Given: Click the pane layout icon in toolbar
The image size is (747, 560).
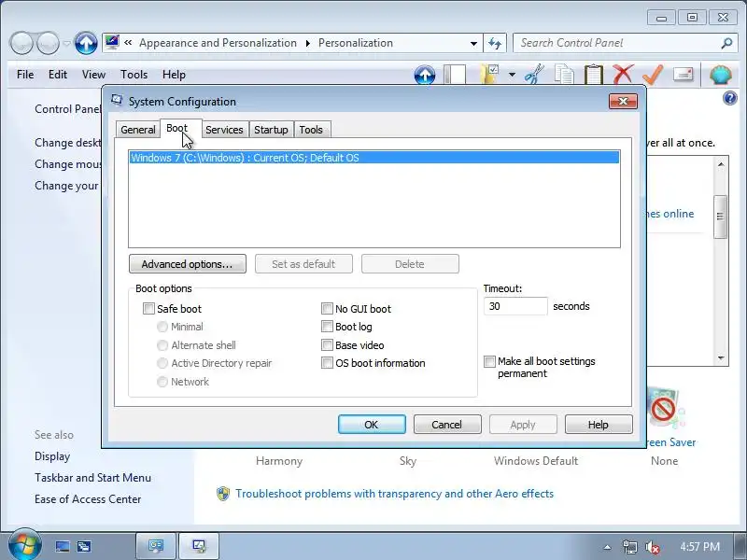Looking at the screenshot, I should 455,75.
